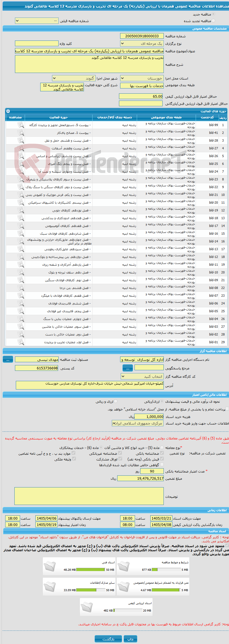Click the کلید واژه input field
229x644 pixels.
tap(36, 43)
